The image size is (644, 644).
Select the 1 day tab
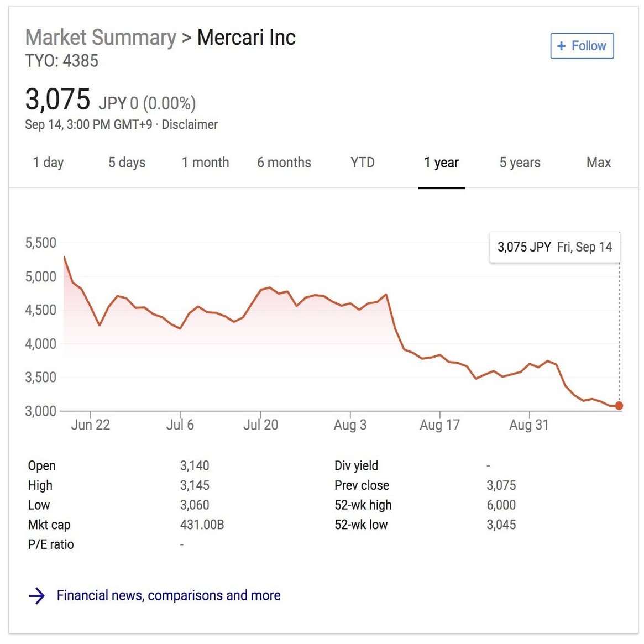coord(48,163)
